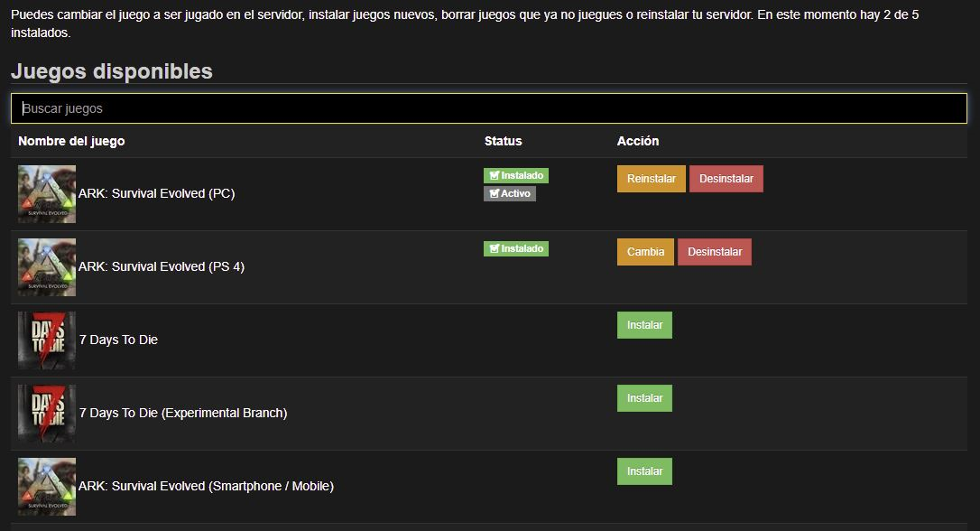Click Cambia for ARK: Survival Evolved (PS 4)
The width and height of the screenshot is (980, 531).
(x=645, y=252)
